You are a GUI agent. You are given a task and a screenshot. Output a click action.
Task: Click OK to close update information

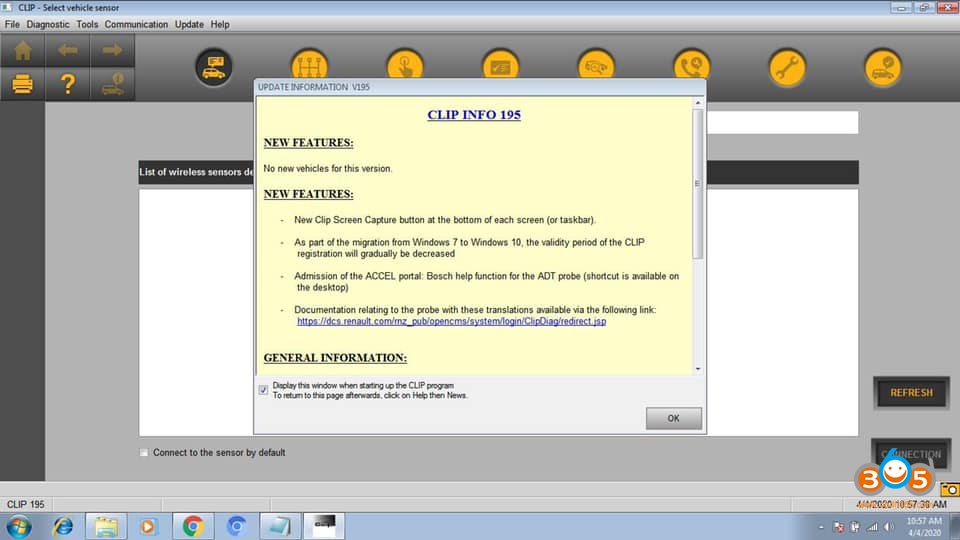click(673, 418)
